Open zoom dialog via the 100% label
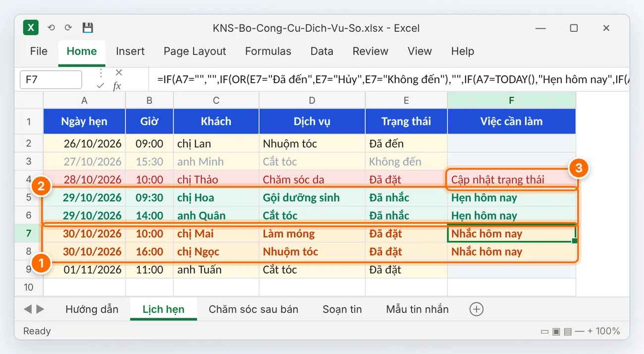 click(x=608, y=331)
